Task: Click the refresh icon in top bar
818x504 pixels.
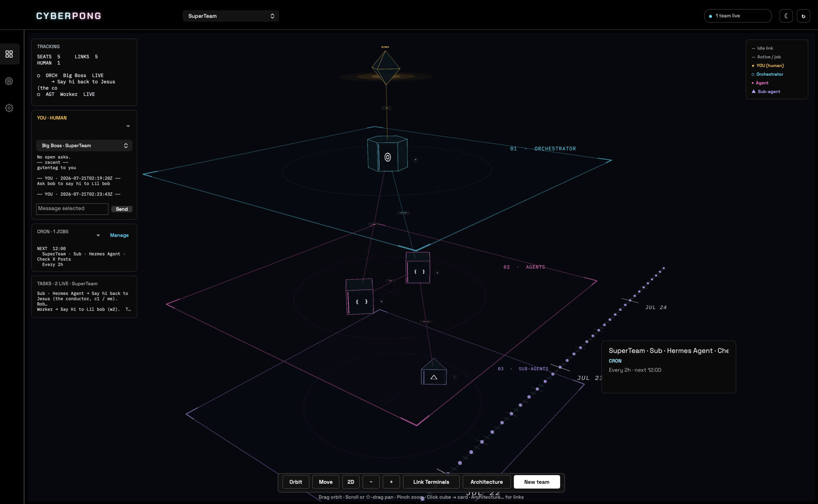Action: (x=803, y=16)
